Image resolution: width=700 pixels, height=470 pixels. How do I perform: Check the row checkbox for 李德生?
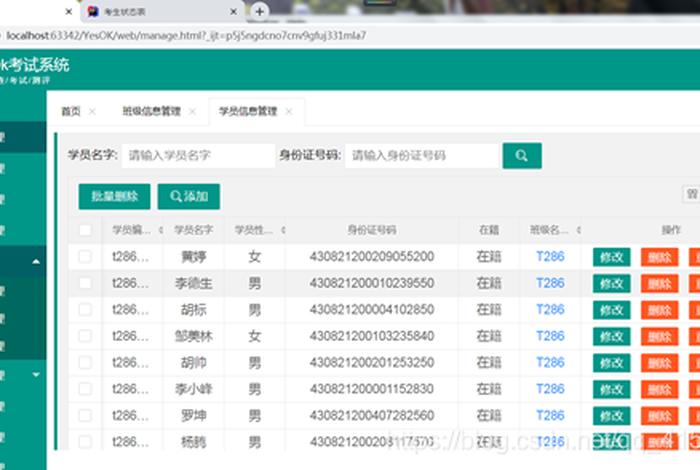[x=85, y=283]
